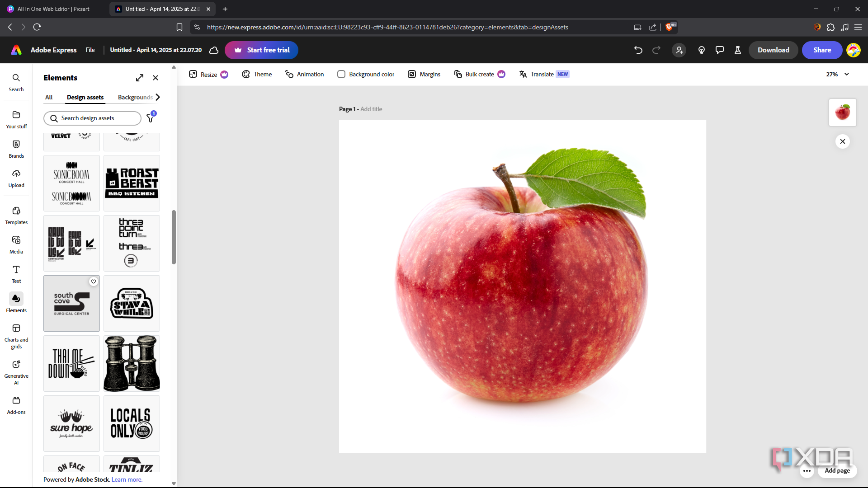Open the Search panel in sidebar

click(x=16, y=83)
